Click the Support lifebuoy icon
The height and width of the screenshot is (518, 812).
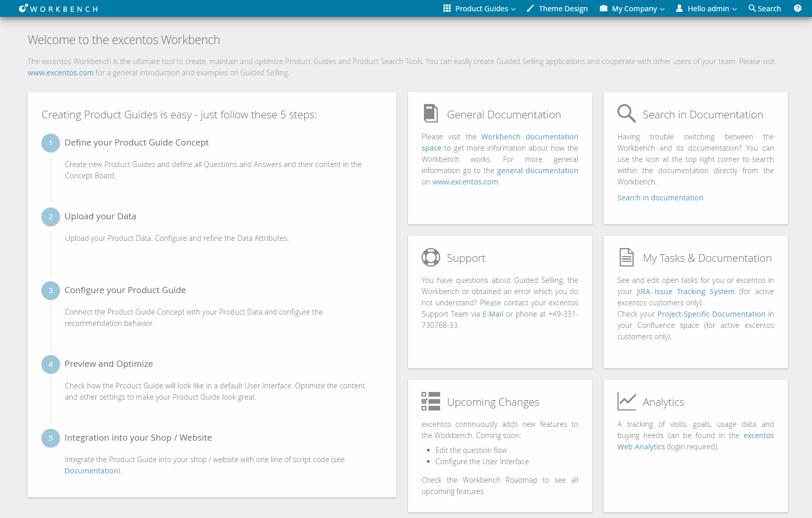pos(431,257)
